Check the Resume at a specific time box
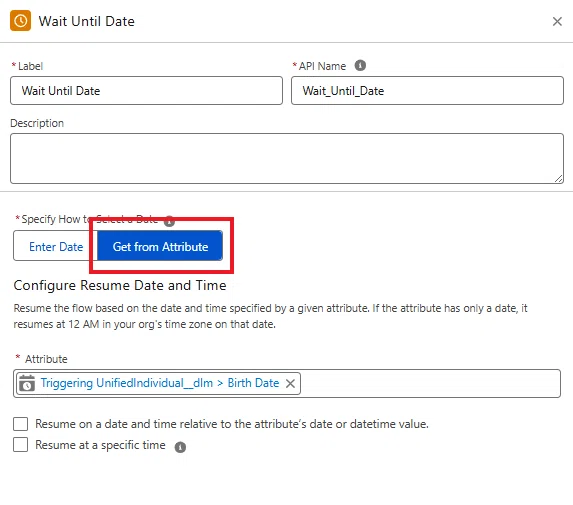 coord(20,445)
